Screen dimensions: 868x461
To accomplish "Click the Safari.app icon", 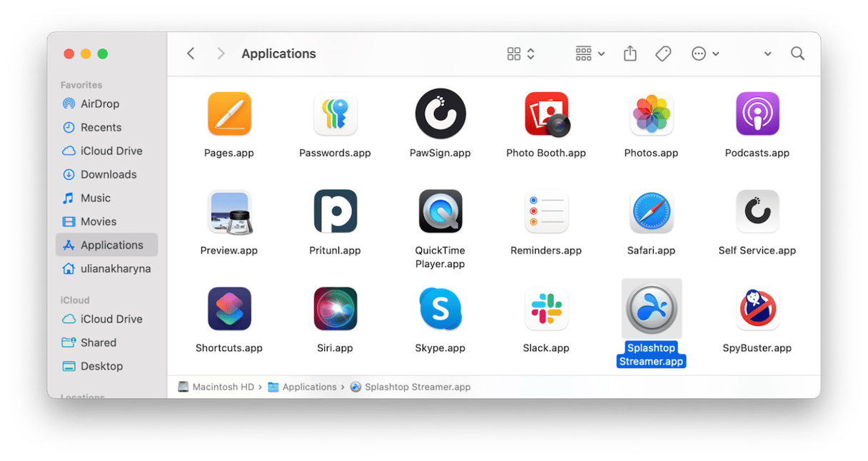I will tap(651, 211).
